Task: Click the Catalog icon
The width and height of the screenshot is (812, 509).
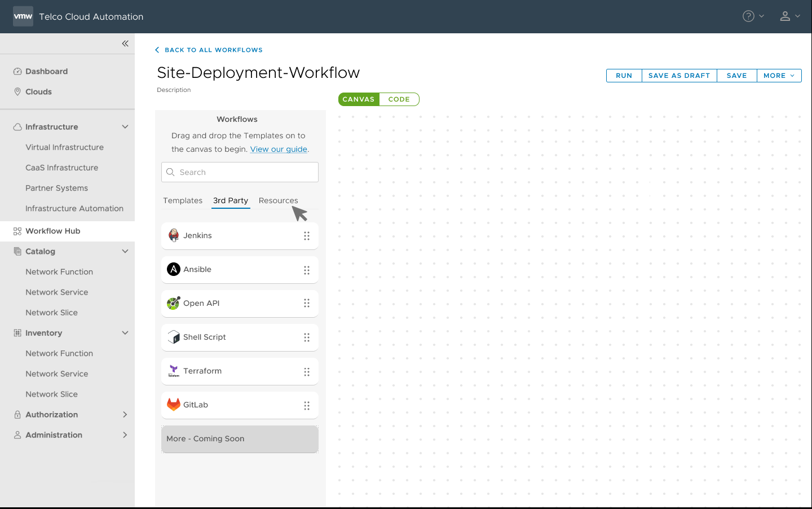Action: pyautogui.click(x=17, y=252)
